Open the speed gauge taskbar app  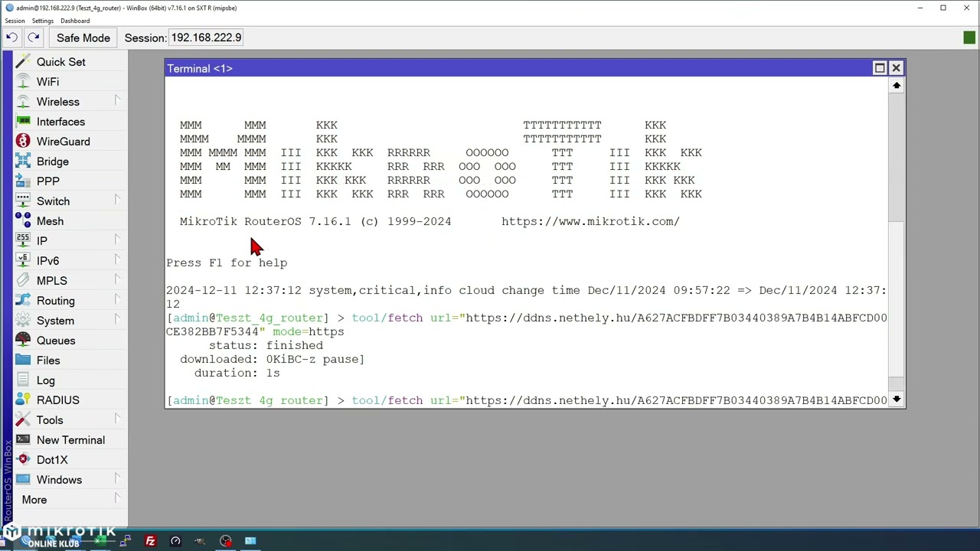point(175,541)
